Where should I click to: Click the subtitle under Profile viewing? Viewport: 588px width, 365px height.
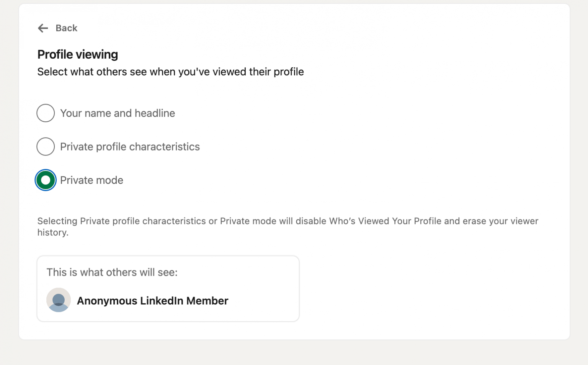pos(170,72)
